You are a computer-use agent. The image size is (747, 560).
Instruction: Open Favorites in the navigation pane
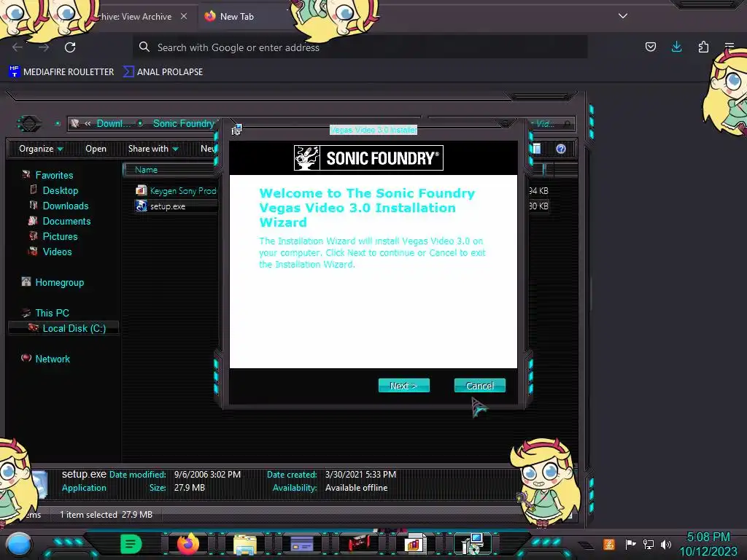(x=54, y=175)
